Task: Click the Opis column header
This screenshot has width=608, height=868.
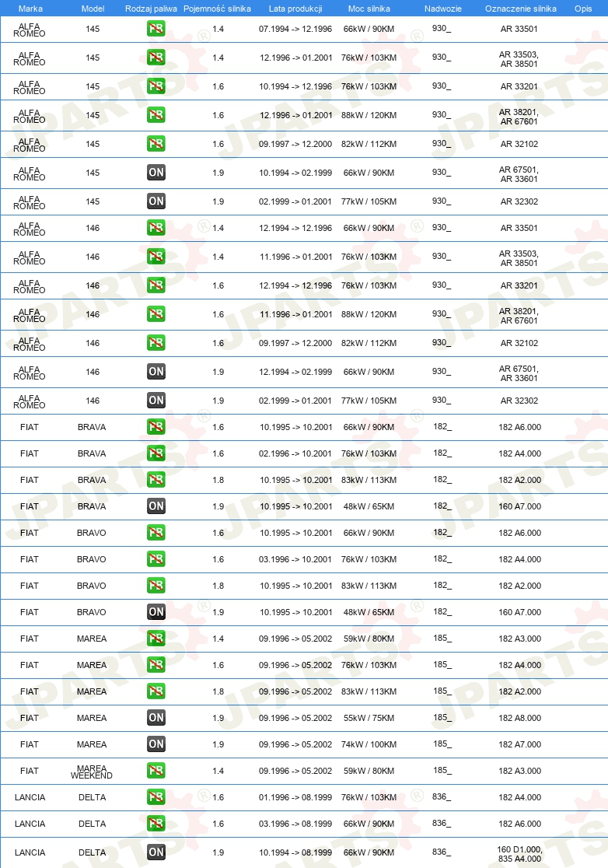Action: coord(583,9)
